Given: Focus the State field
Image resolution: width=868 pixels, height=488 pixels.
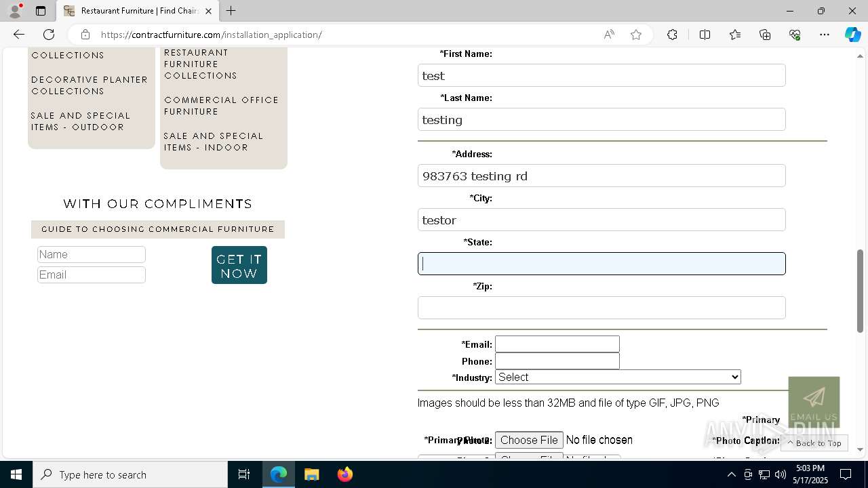Looking at the screenshot, I should click(x=601, y=264).
